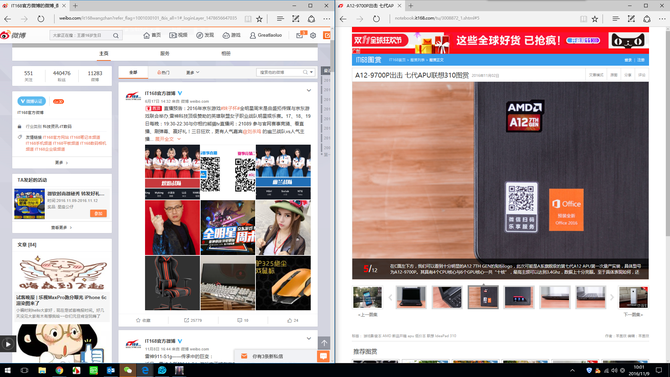Open the laptop-front thumbnail in the gallery strip
Viewport: 670px width, 377px height.
(x=411, y=297)
